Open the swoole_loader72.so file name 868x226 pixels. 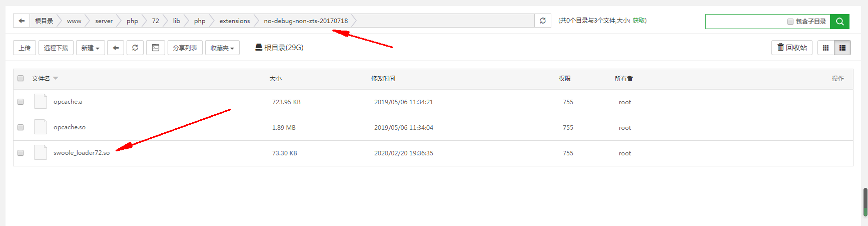point(82,153)
